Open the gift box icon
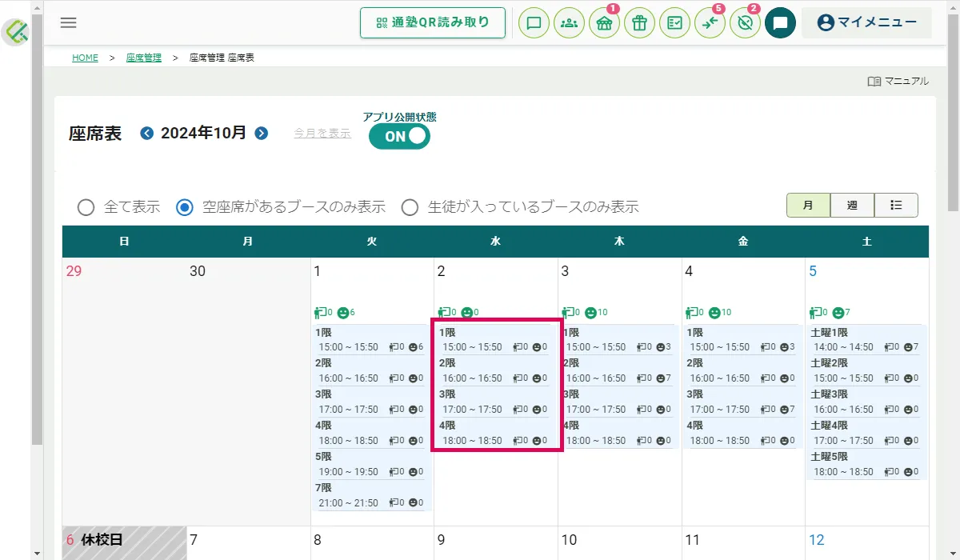Image resolution: width=960 pixels, height=560 pixels. (x=639, y=23)
